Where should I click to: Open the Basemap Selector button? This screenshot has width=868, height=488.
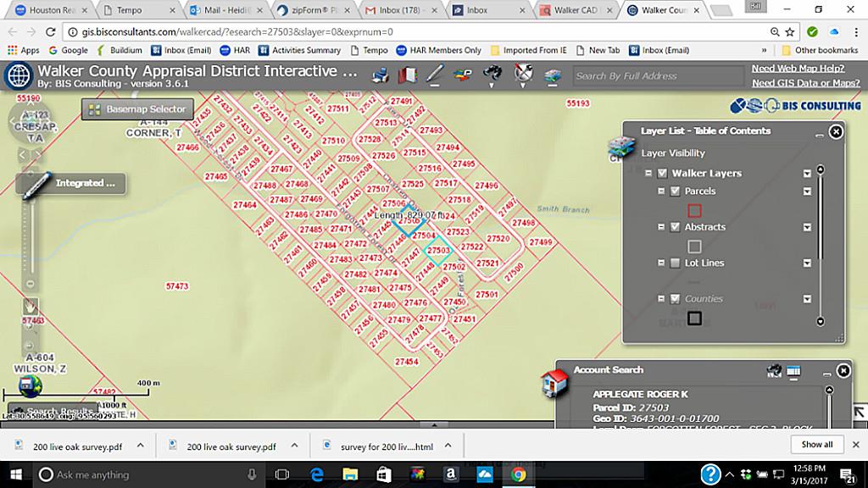coord(138,109)
